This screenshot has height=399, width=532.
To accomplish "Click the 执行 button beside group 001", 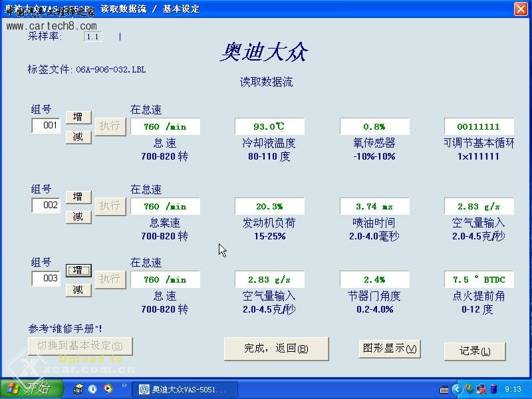I will pyautogui.click(x=110, y=126).
